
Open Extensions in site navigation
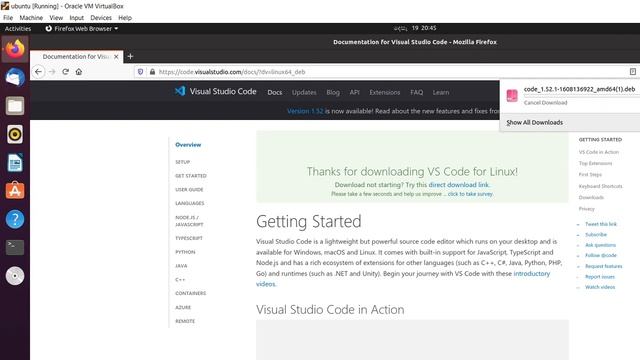[x=384, y=92]
